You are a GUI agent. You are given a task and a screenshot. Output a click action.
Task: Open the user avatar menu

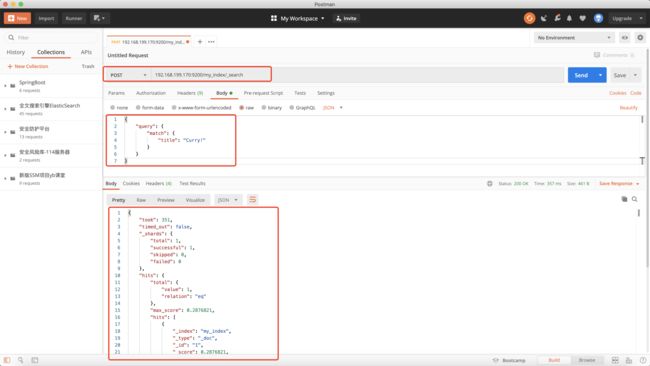(598, 18)
